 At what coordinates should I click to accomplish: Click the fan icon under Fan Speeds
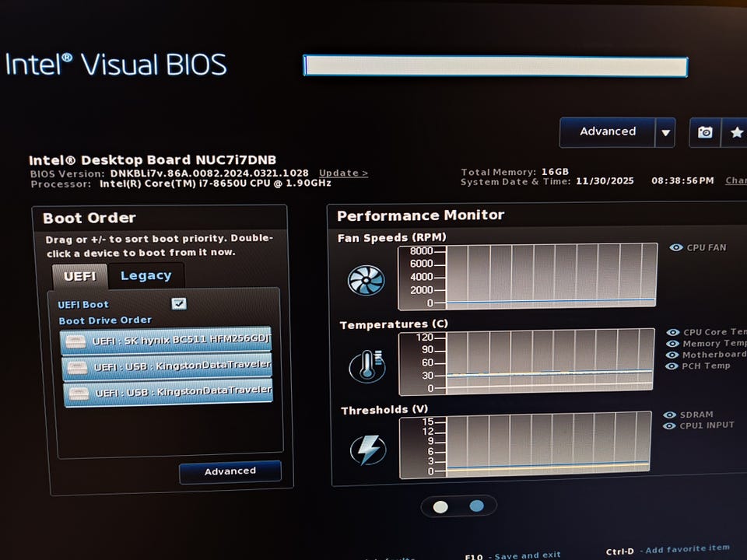pyautogui.click(x=366, y=280)
